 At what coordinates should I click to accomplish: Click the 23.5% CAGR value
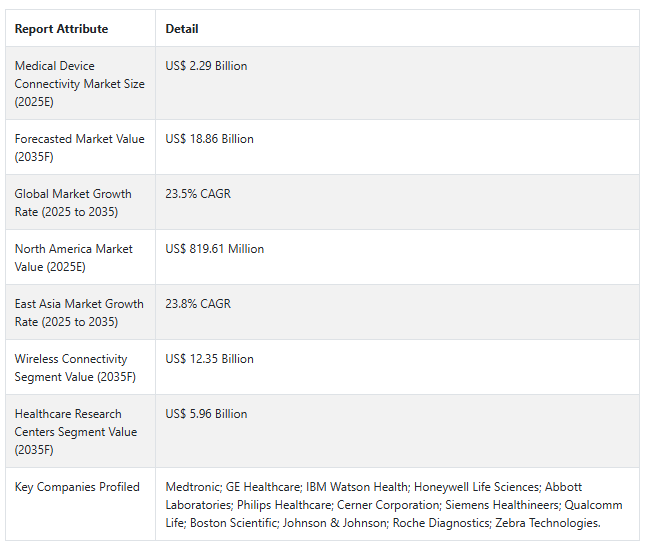[x=198, y=194]
